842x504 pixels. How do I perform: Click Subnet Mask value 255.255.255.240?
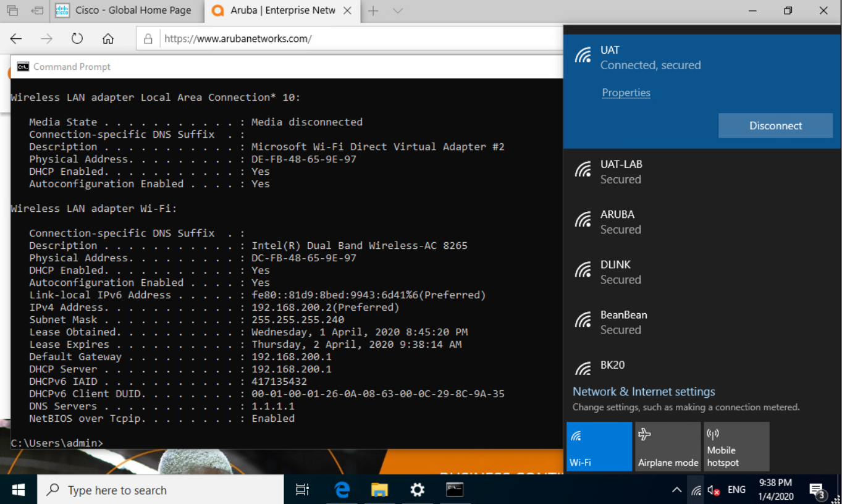(x=298, y=319)
